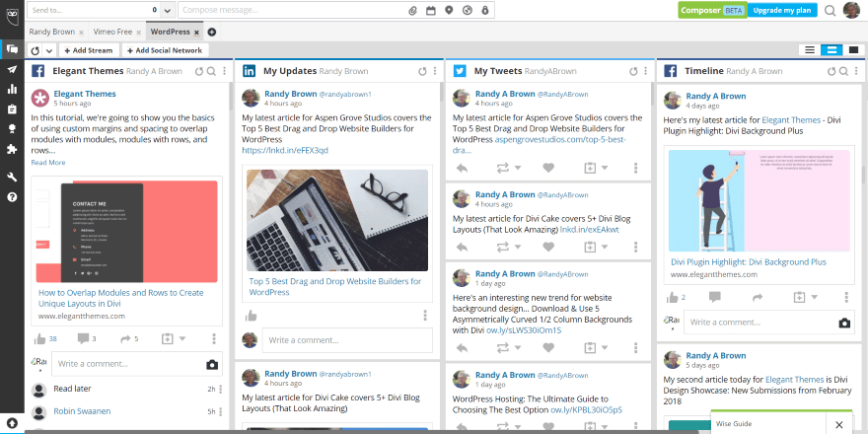This screenshot has height=434, width=868.
Task: Open the laptop and glasses article thumbnail
Action: (337, 220)
